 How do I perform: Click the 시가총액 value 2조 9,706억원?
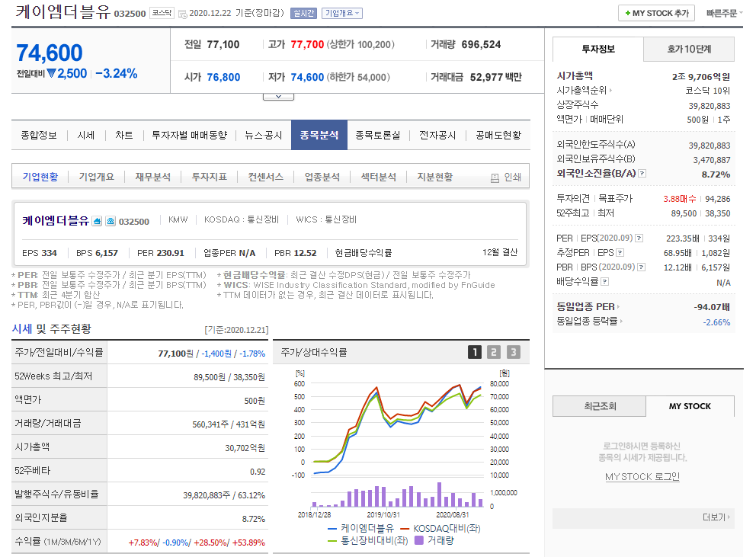point(701,76)
